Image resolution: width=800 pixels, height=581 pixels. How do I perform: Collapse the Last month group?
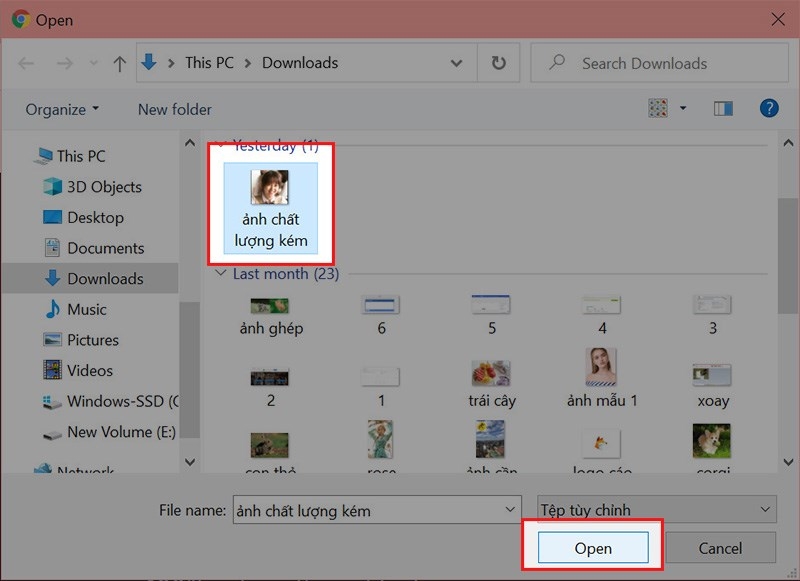coord(221,273)
